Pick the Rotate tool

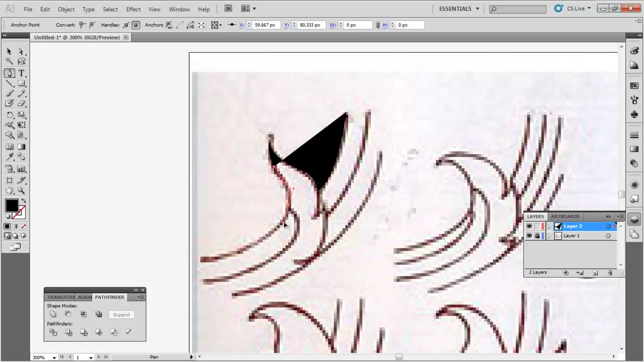(9, 115)
